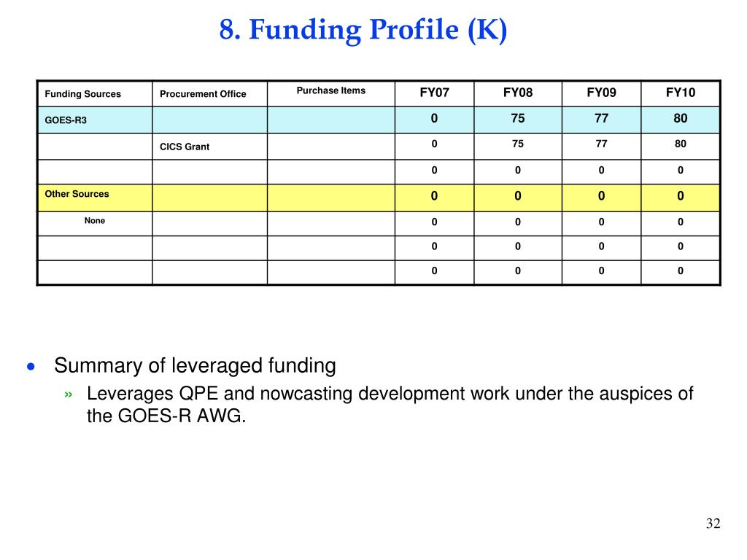Image resolution: width=747 pixels, height=560 pixels.
Task: Click the GOES-R3 FY09 value 77
Action: tap(601, 118)
